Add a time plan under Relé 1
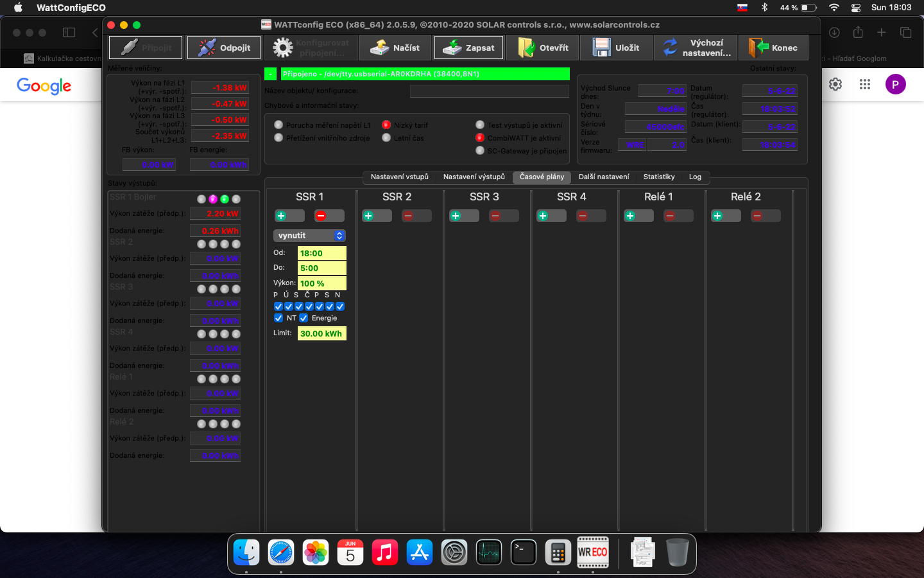 pos(630,216)
